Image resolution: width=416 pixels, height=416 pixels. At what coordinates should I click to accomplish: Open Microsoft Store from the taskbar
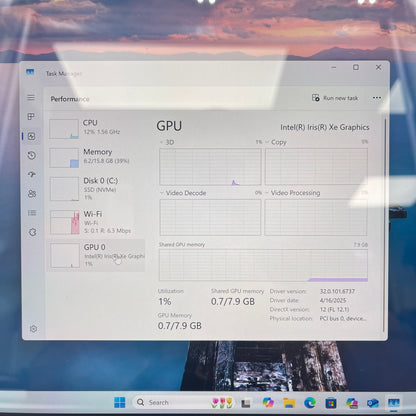[x=331, y=403]
